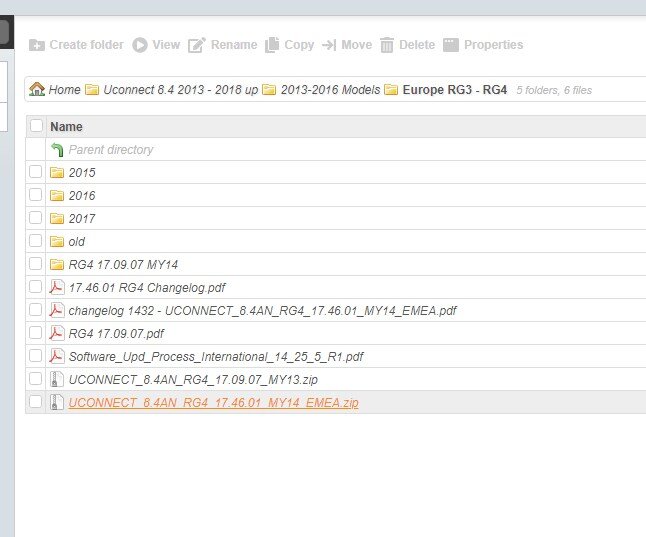This screenshot has width=646, height=537.
Task: Check the box for folder 2015
Action: click(35, 171)
